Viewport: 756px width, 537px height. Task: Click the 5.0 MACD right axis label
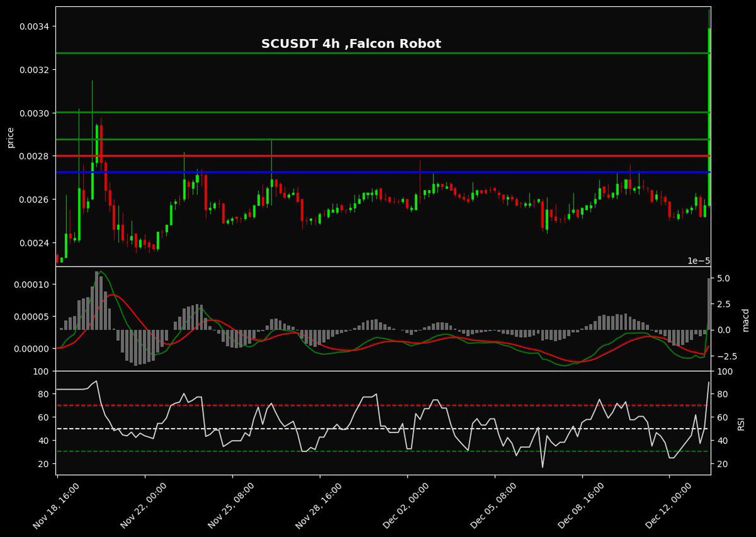(x=723, y=278)
